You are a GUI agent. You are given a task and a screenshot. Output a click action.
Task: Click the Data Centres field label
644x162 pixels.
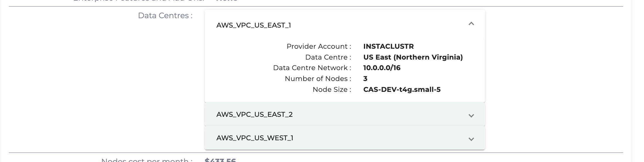pyautogui.click(x=165, y=16)
